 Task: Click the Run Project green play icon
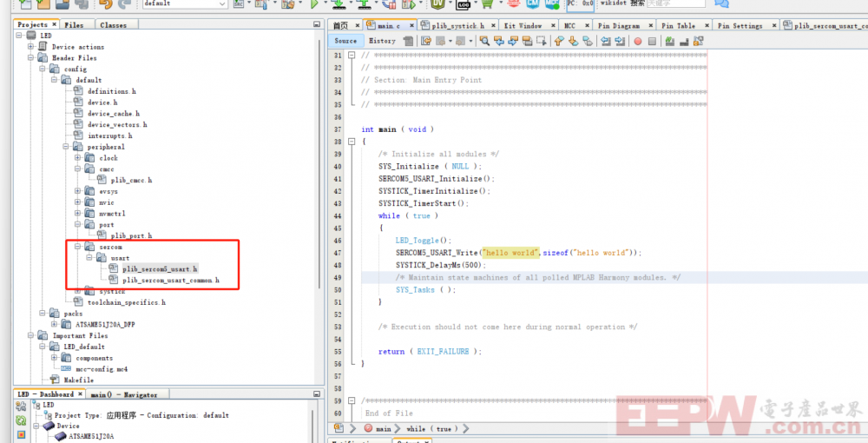tap(314, 3)
